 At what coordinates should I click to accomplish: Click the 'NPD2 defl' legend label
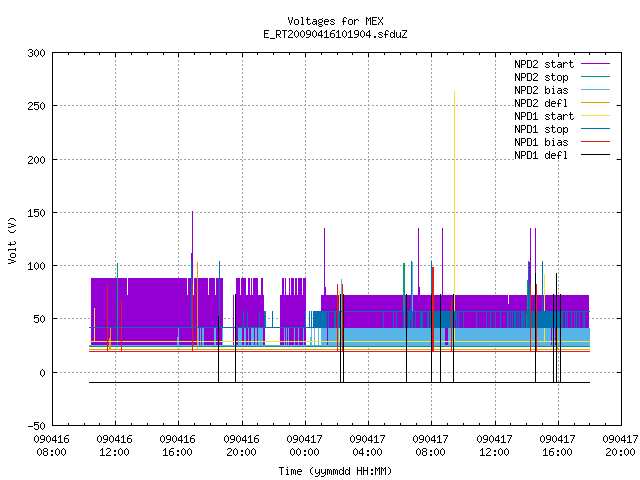[541, 103]
